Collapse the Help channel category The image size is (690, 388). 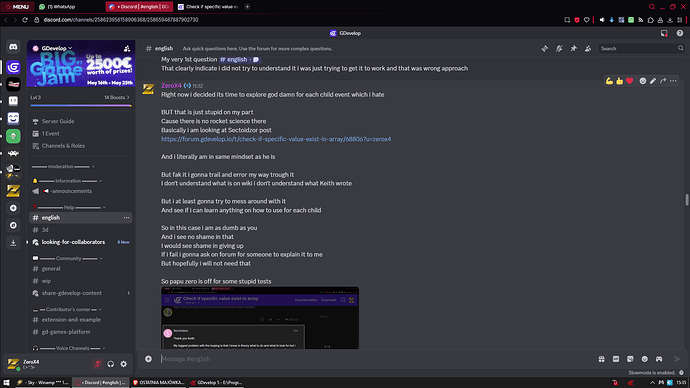pyautogui.click(x=69, y=207)
